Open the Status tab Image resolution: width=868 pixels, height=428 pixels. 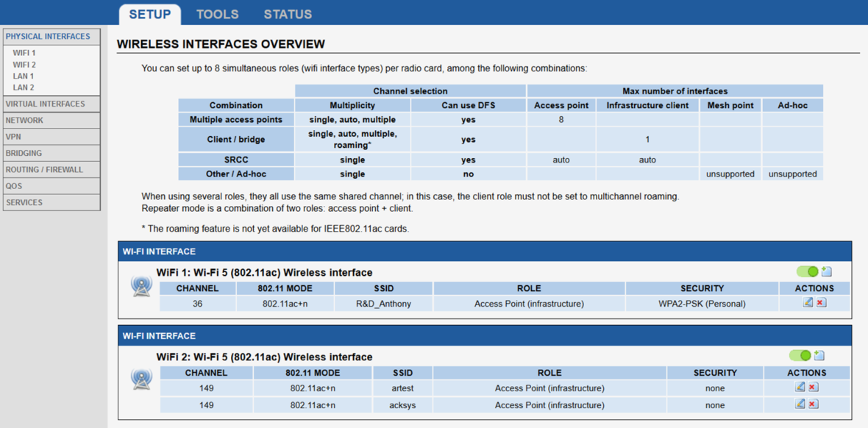tap(288, 14)
